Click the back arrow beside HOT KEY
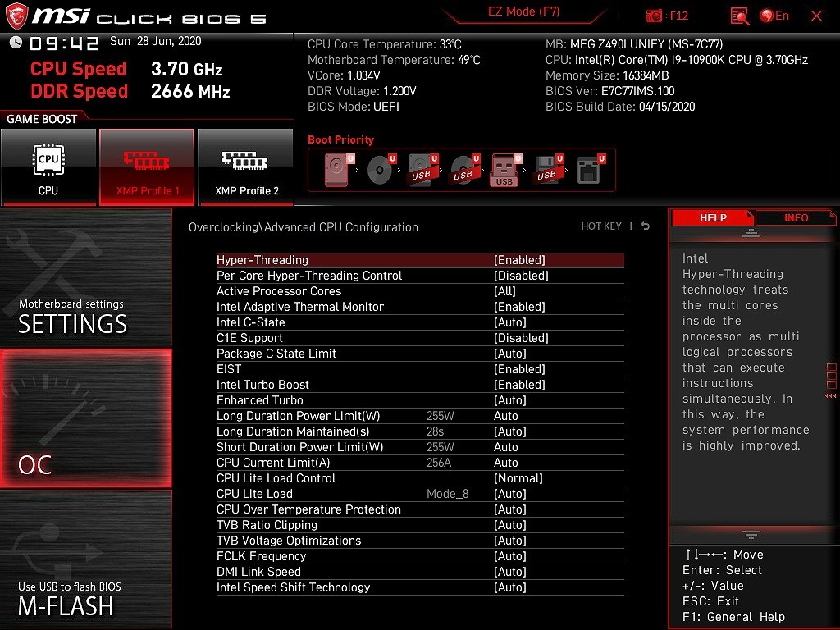 click(x=646, y=226)
